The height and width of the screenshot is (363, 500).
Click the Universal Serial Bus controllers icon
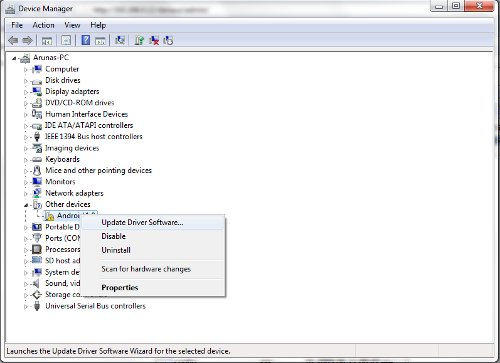point(37,306)
